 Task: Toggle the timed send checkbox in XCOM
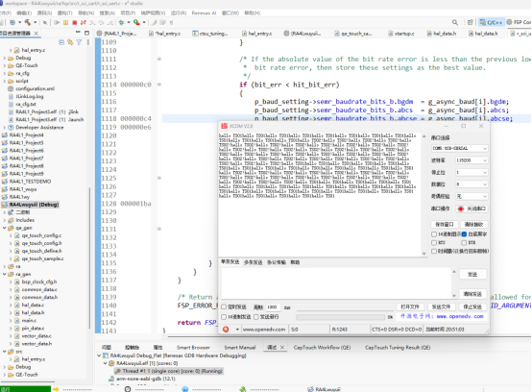tap(224, 306)
